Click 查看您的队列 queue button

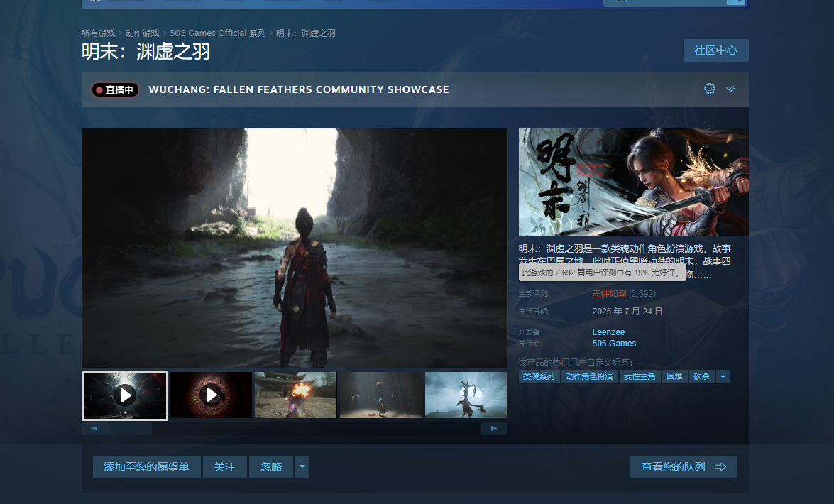[684, 467]
